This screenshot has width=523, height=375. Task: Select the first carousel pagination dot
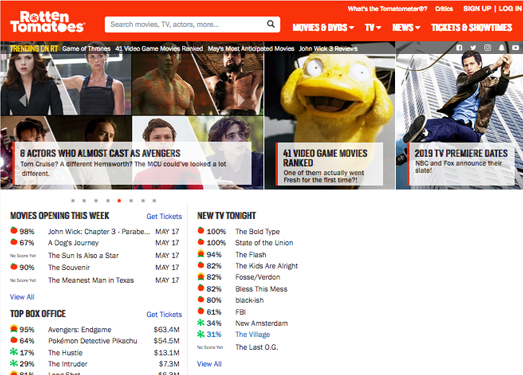[73, 201]
